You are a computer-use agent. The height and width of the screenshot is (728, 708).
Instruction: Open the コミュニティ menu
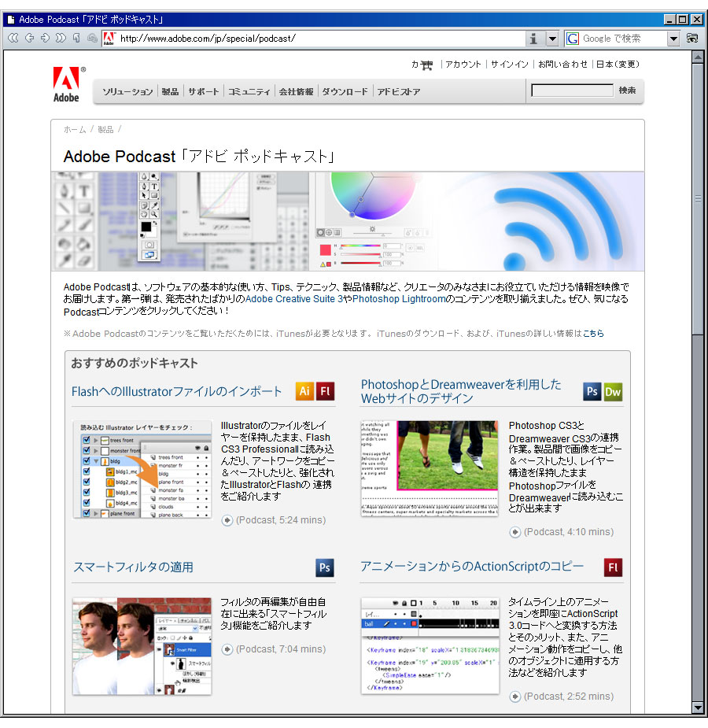[249, 91]
